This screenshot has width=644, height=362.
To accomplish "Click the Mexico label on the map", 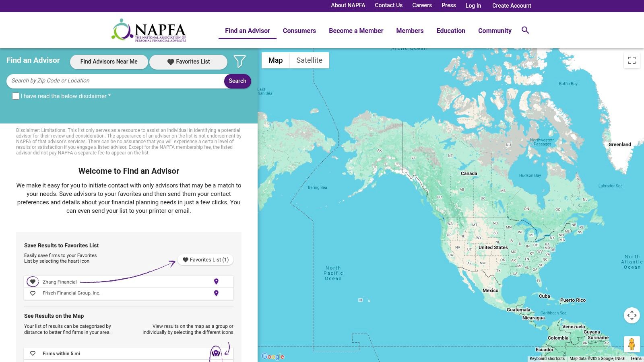I will (x=490, y=290).
